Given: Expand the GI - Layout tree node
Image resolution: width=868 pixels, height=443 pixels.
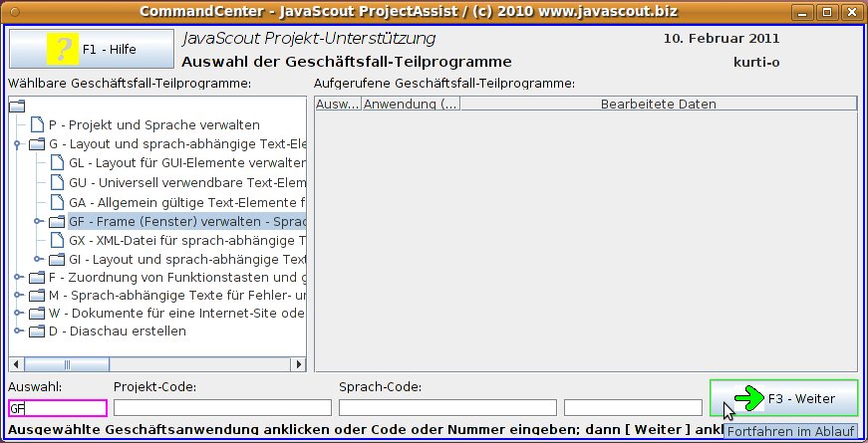Looking at the screenshot, I should (38, 259).
